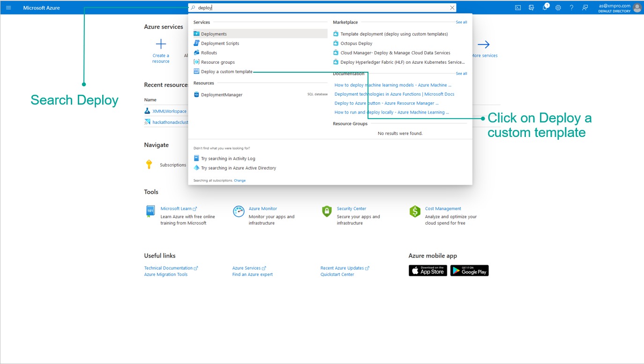
Task: Open Quickstart Center link
Action: pos(337,274)
